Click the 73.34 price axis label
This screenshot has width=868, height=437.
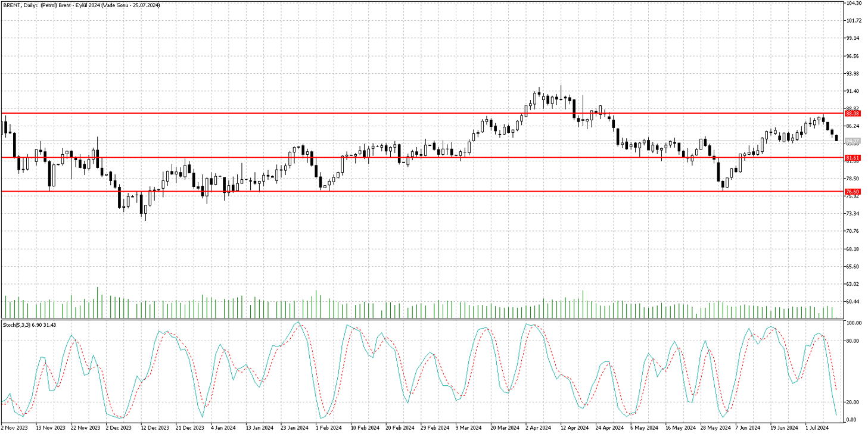tap(853, 214)
